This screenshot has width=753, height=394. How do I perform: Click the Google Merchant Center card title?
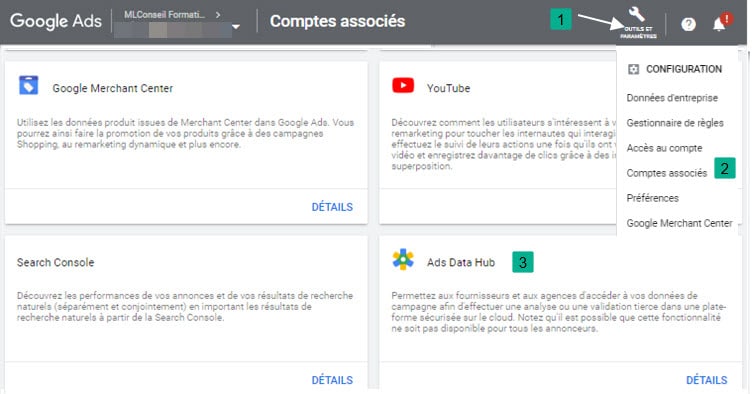[113, 88]
